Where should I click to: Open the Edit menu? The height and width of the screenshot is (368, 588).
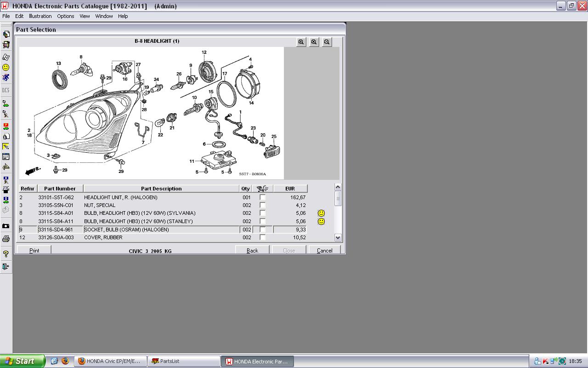click(x=19, y=16)
